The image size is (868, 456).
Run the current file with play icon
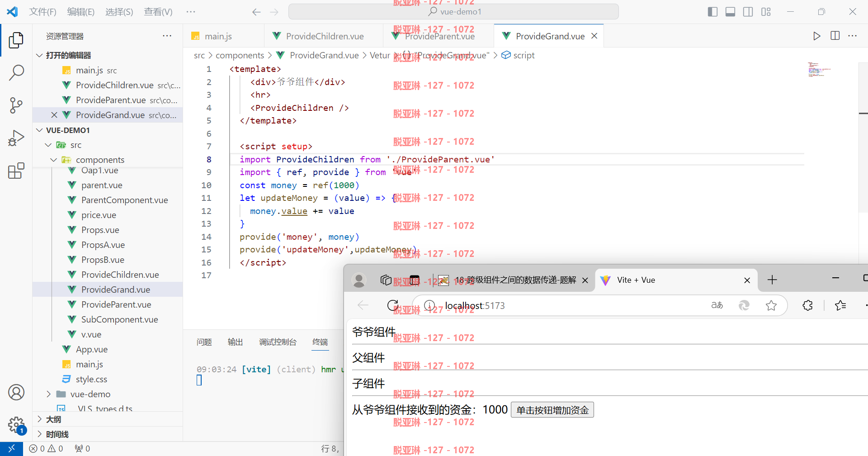816,36
